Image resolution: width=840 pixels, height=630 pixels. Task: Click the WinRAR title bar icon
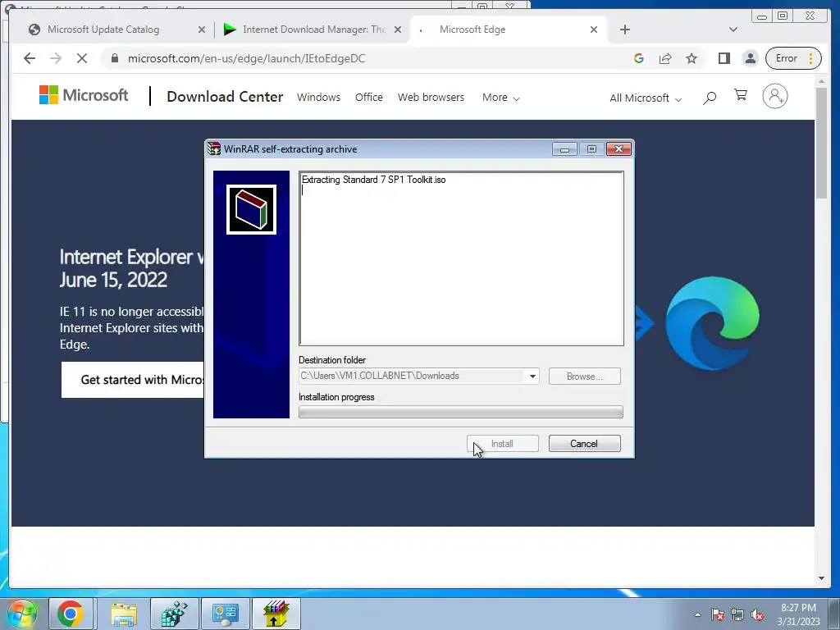[214, 149]
